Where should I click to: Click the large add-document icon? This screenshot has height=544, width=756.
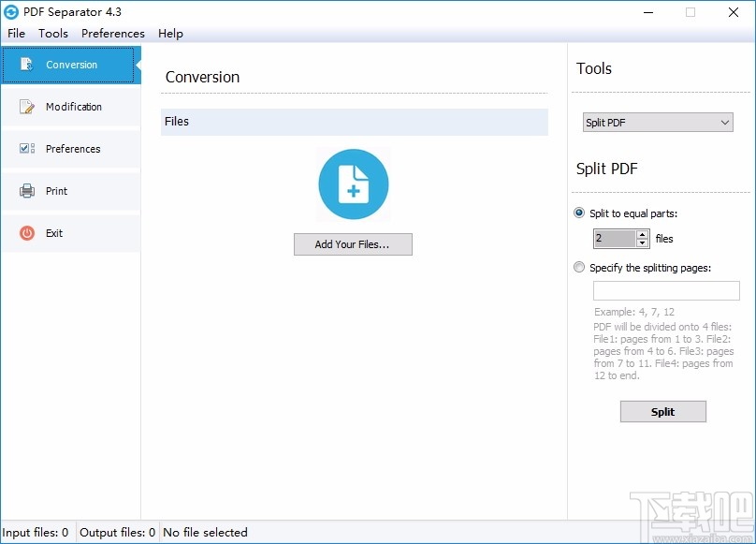click(x=353, y=184)
